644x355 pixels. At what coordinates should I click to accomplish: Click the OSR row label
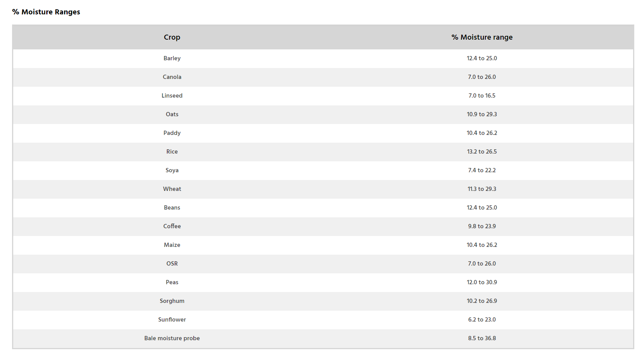tap(172, 264)
